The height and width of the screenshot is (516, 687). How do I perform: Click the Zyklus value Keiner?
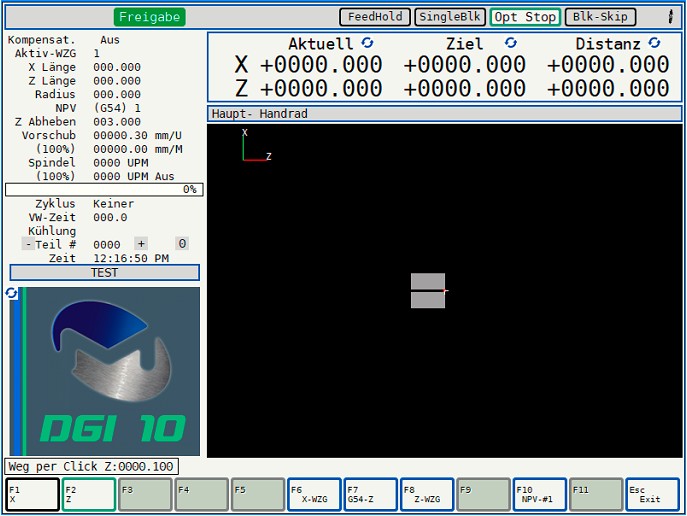(113, 204)
